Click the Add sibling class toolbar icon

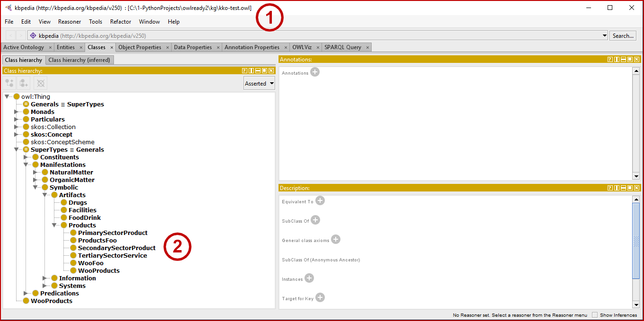point(24,83)
